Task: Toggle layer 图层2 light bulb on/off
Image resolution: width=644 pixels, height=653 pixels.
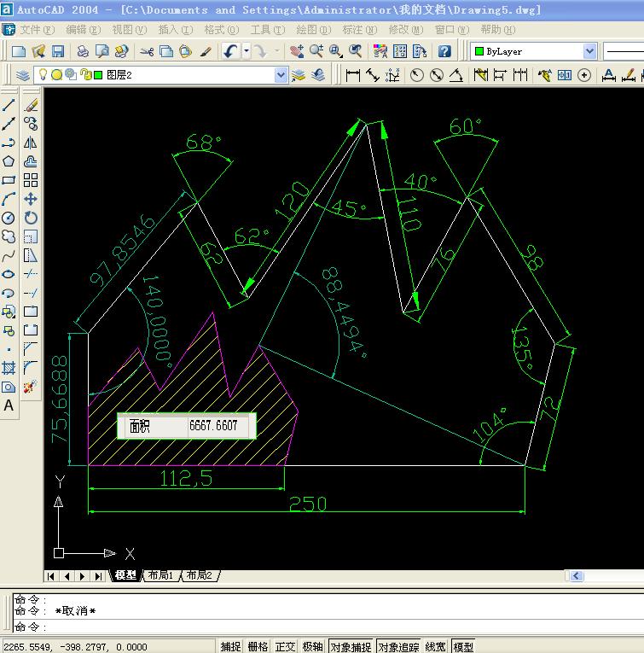Action: pyautogui.click(x=43, y=74)
